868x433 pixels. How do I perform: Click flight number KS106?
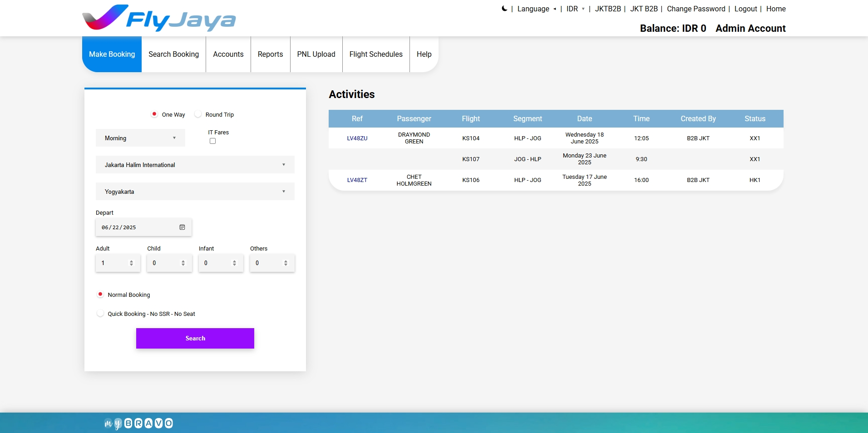pyautogui.click(x=471, y=180)
